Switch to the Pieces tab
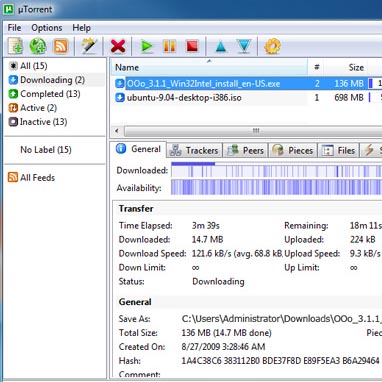Viewport: 382px width, 382px height. (293, 151)
